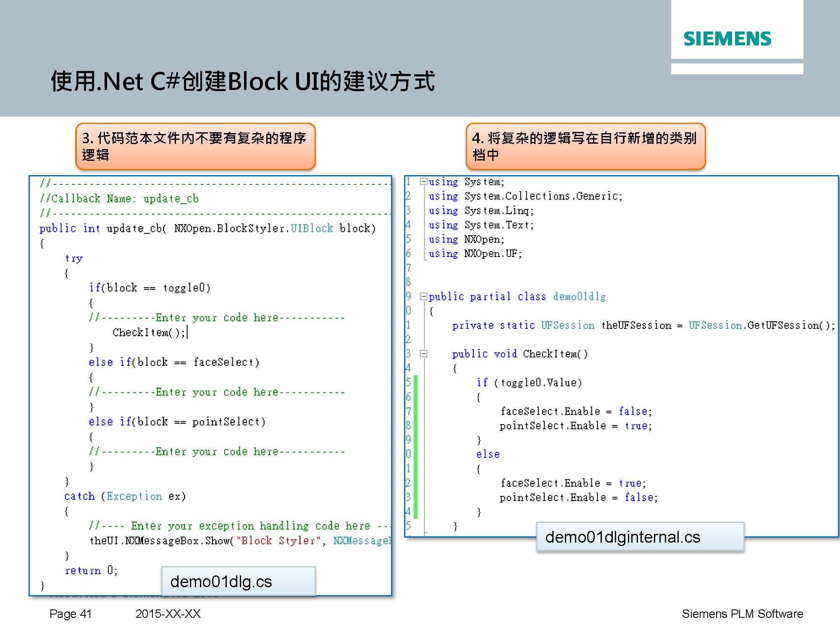Click the 'if(block == toggle0)' line
The height and width of the screenshot is (630, 840).
click(150, 288)
